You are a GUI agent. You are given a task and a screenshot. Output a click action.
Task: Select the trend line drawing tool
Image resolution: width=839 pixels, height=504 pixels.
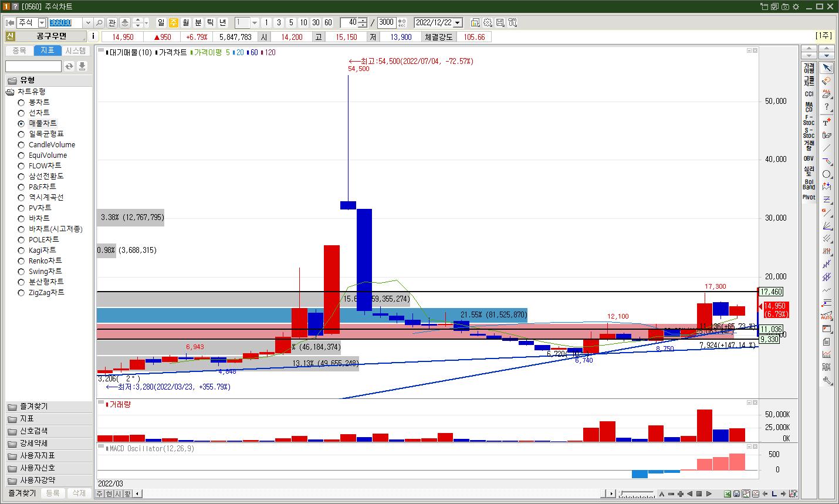click(x=827, y=148)
